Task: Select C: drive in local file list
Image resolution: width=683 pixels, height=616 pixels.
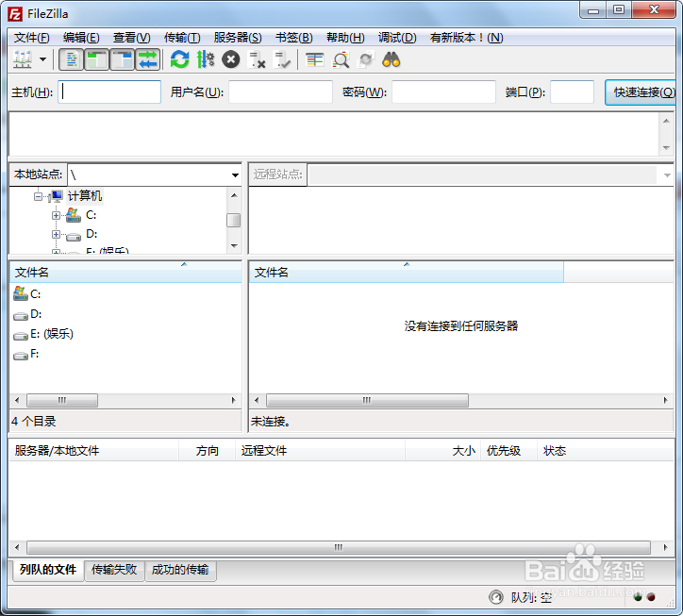Action: pos(27,294)
